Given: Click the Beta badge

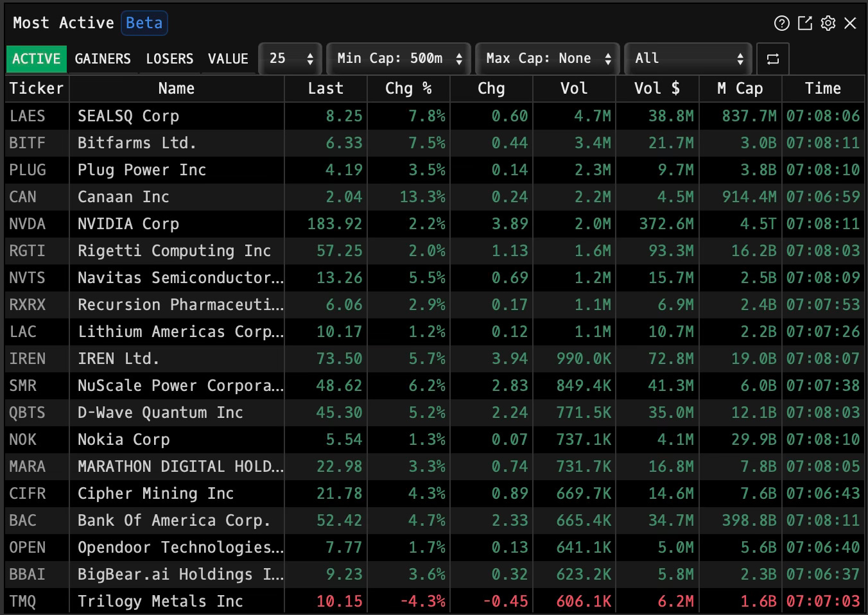Looking at the screenshot, I should tap(144, 23).
